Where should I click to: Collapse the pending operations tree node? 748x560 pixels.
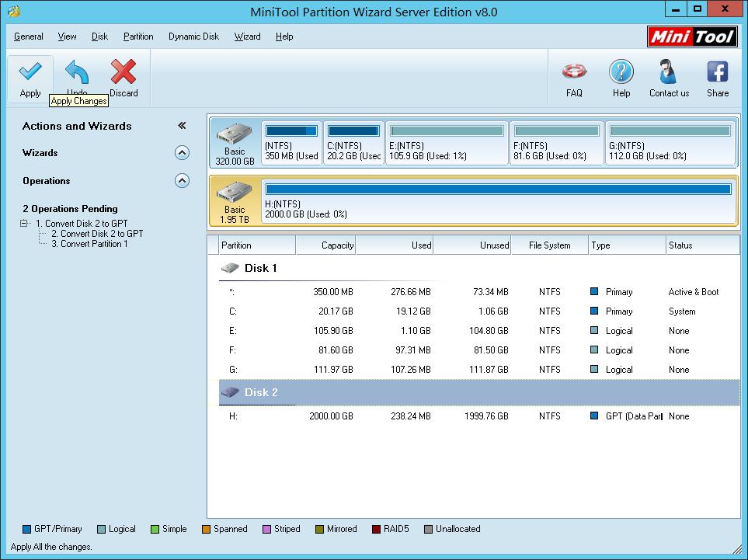[x=23, y=223]
